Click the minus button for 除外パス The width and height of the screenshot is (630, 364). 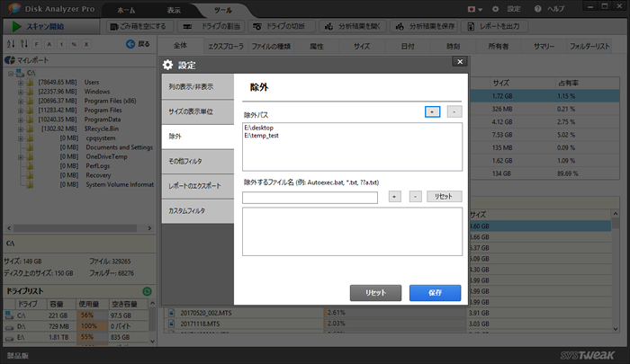pos(454,111)
